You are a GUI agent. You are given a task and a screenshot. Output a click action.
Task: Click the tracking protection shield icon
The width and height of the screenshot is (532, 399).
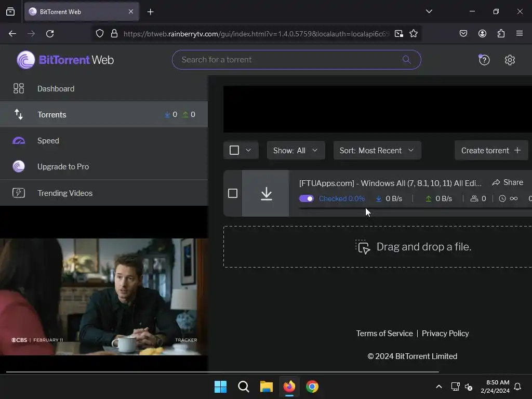(99, 34)
